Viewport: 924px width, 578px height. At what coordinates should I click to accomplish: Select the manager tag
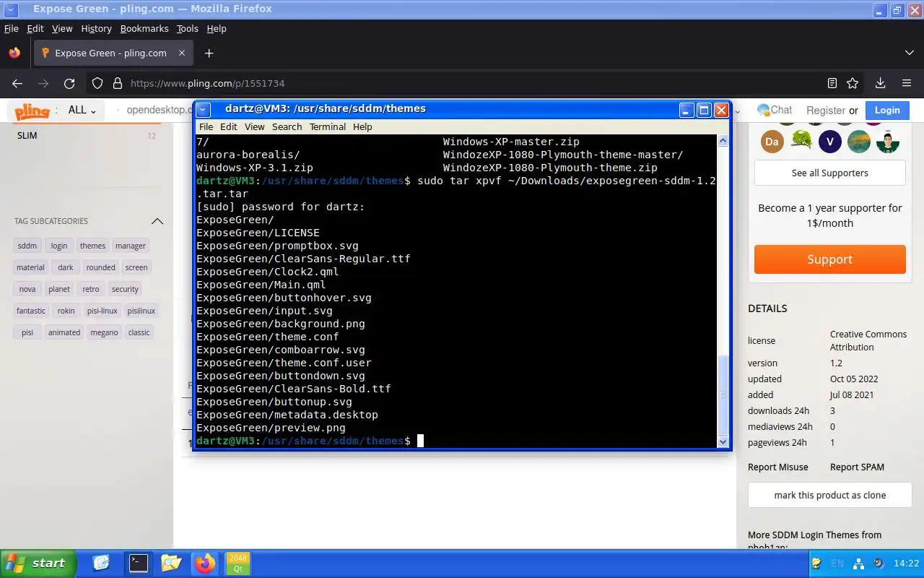click(131, 246)
